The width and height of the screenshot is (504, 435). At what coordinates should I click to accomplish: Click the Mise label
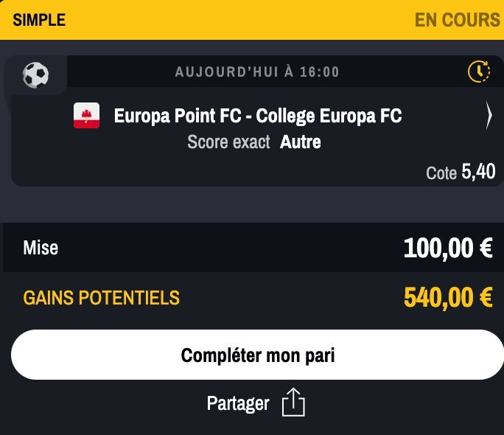[x=41, y=248]
